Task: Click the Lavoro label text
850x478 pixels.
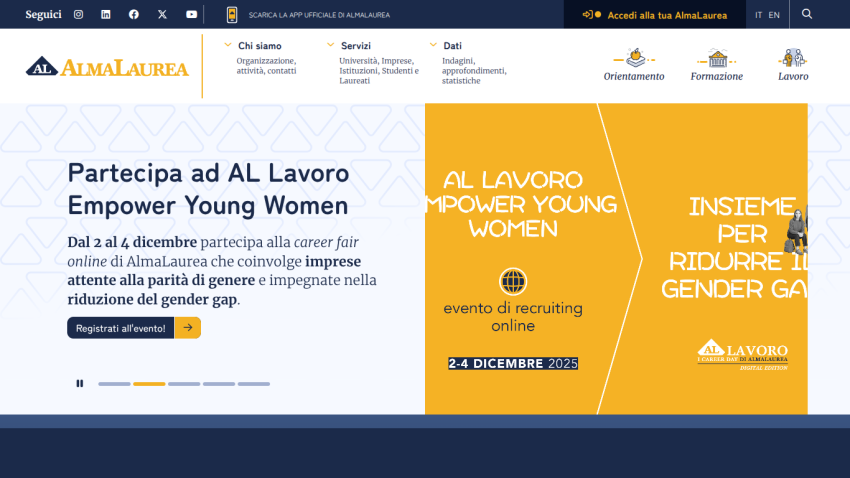Action: pos(793,76)
